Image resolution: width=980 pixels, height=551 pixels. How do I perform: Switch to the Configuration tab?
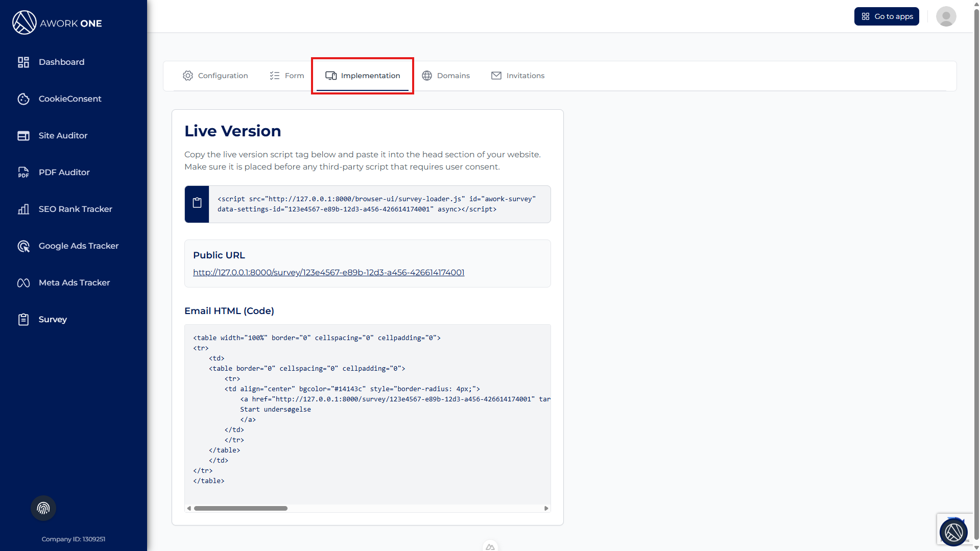(215, 76)
